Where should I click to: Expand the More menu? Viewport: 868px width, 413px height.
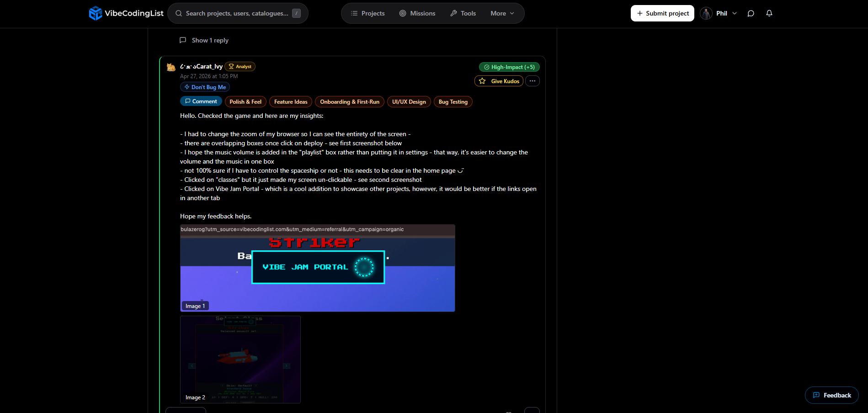[x=502, y=13]
